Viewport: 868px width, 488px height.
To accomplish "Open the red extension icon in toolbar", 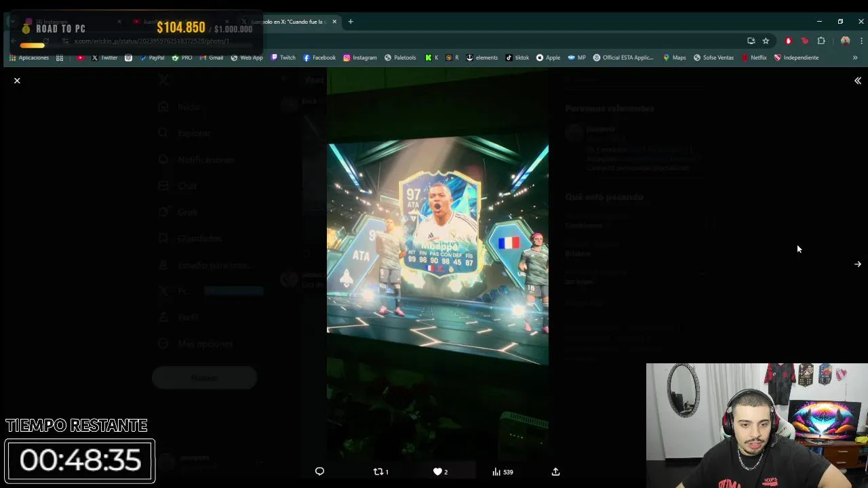I will click(788, 41).
